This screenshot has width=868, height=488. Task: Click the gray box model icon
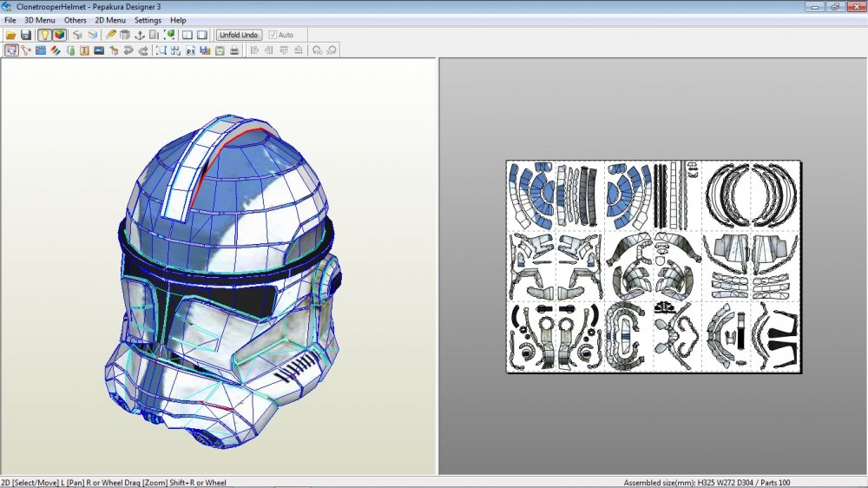[x=125, y=35]
